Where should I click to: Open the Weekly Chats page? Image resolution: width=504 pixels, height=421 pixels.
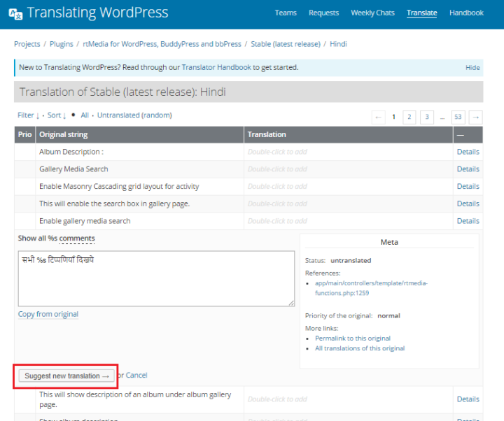[x=372, y=13]
